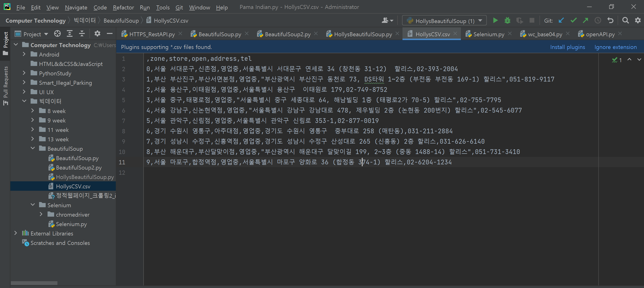Open run configuration dropdown HollysBeautifulSoup
The image size is (644, 288).
click(444, 21)
